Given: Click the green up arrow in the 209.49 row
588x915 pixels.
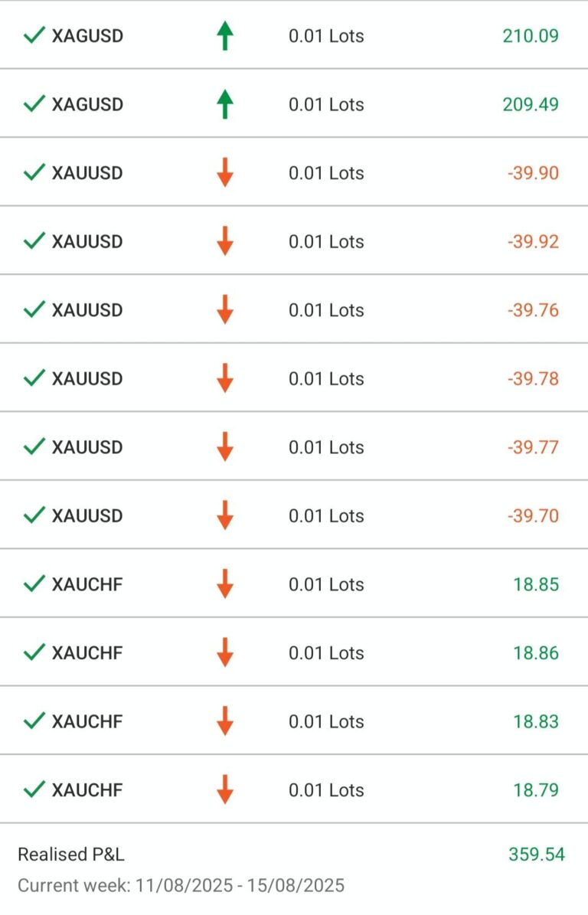Looking at the screenshot, I should [x=224, y=104].
